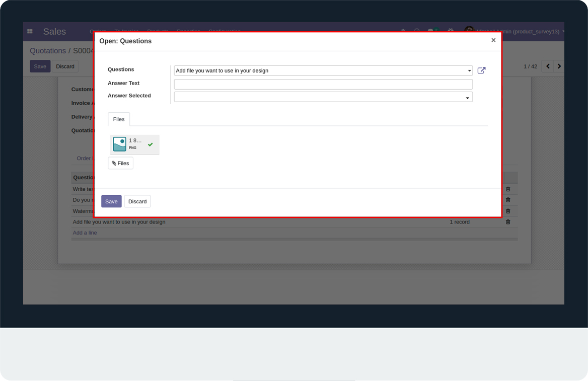Go to previous record with left chevron

click(x=548, y=66)
